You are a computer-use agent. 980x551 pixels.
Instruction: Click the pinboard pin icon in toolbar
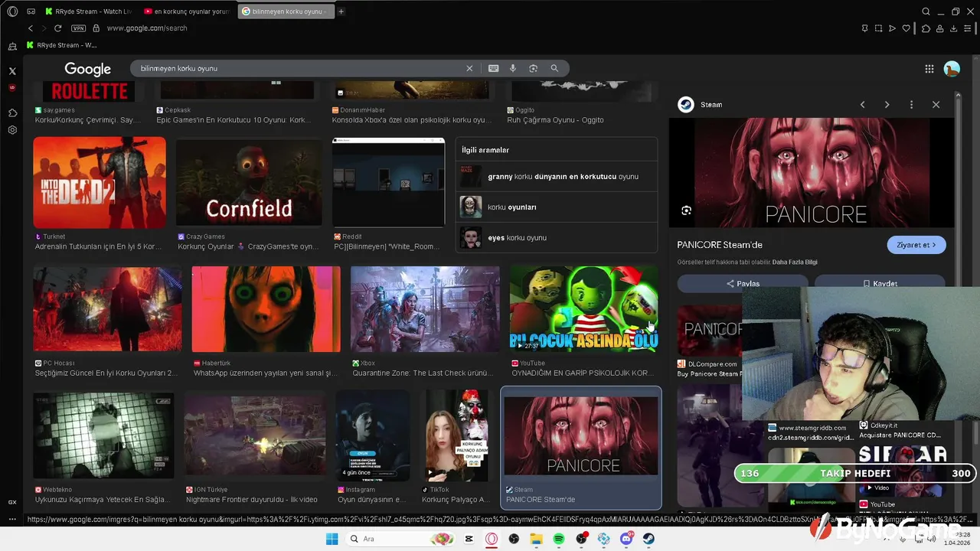point(864,28)
